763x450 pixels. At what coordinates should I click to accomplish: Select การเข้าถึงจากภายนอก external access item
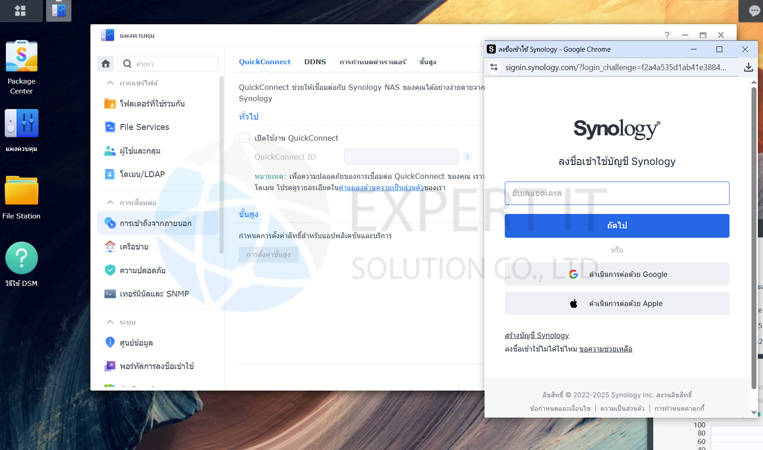158,223
